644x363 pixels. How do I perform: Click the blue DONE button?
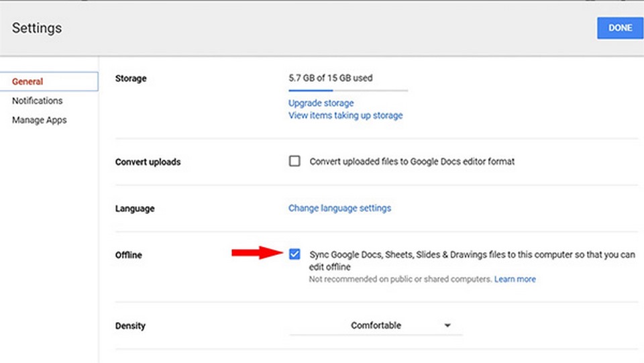pos(620,28)
